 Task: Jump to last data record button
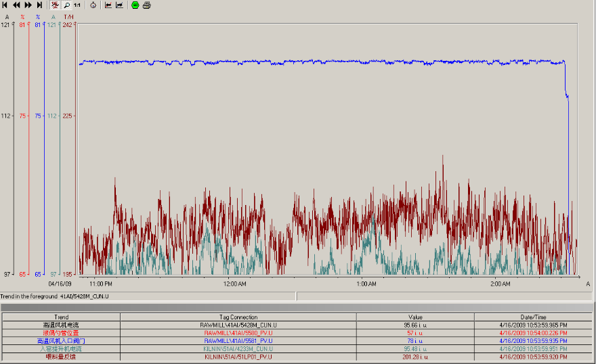pos(39,5)
